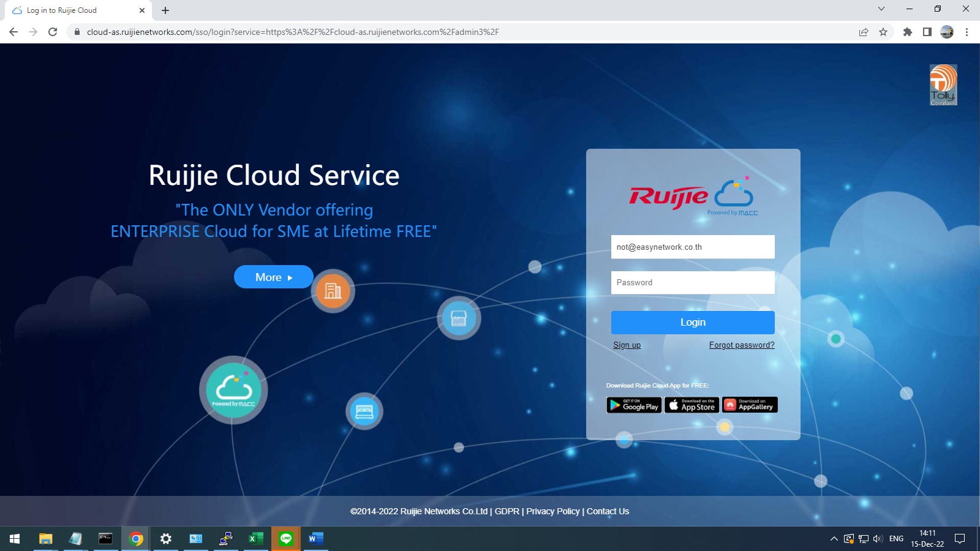
Task: Reload the page with refresh icon
Action: [53, 32]
